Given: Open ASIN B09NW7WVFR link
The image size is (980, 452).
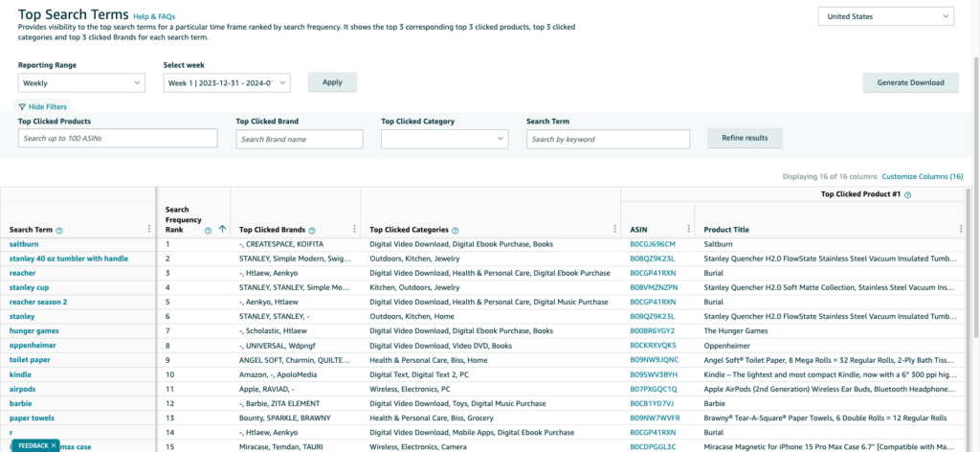Looking at the screenshot, I should click(x=655, y=418).
